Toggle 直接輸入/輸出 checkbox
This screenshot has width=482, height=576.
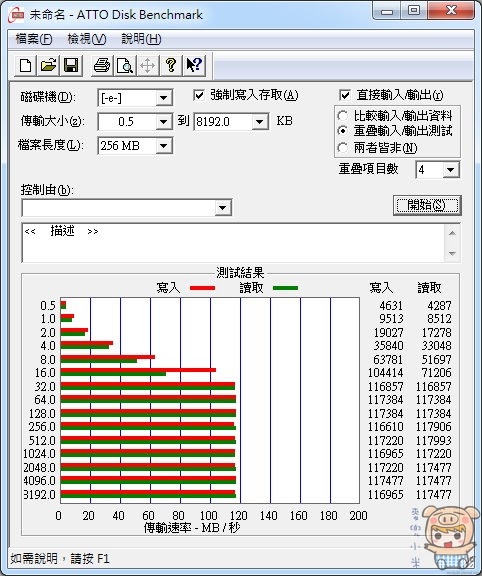coord(345,96)
